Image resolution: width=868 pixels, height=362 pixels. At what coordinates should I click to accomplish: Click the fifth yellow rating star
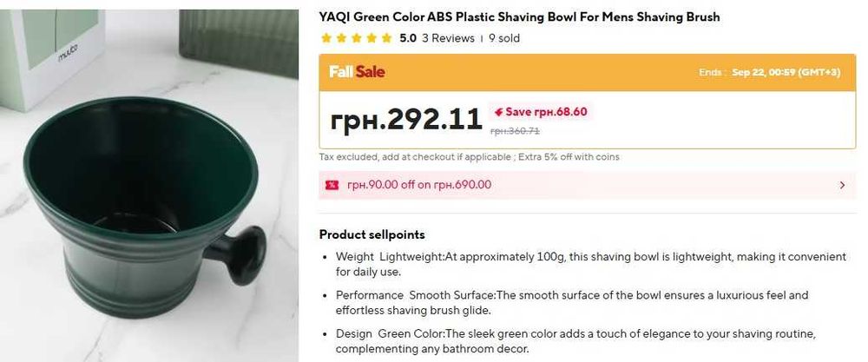click(x=386, y=38)
